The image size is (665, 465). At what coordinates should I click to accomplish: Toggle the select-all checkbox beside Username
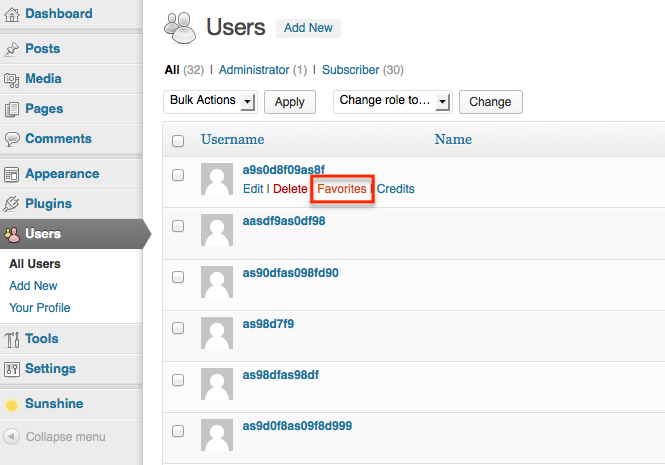click(178, 141)
